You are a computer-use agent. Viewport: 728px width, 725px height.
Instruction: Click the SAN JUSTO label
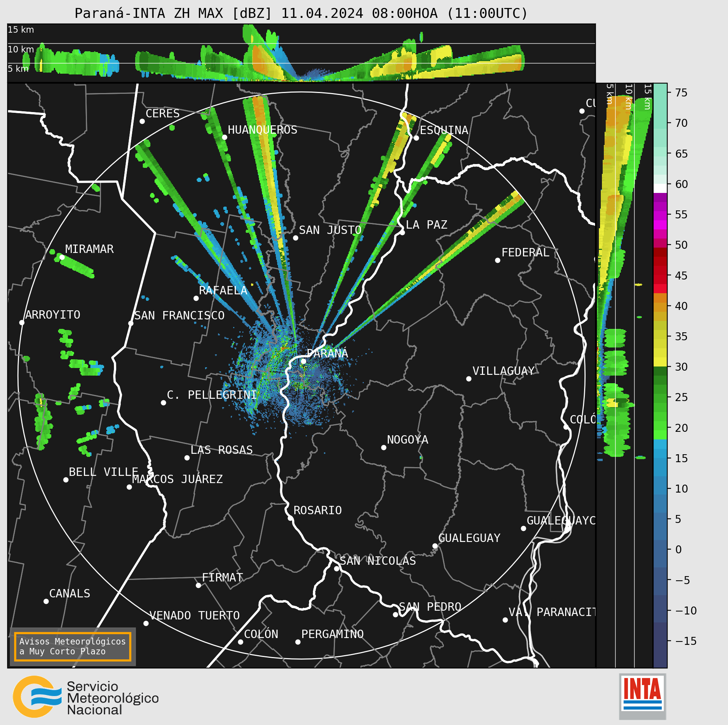click(330, 230)
